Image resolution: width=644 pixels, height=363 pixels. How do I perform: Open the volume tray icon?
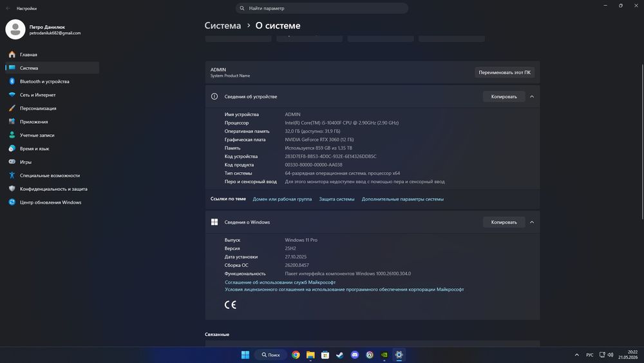611,355
